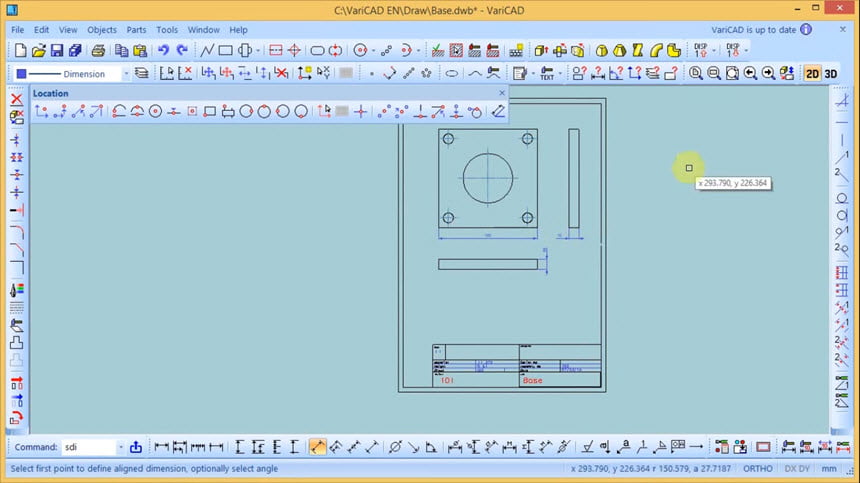Select the horizontal dimension icon in bottom toolbar

click(x=161, y=447)
